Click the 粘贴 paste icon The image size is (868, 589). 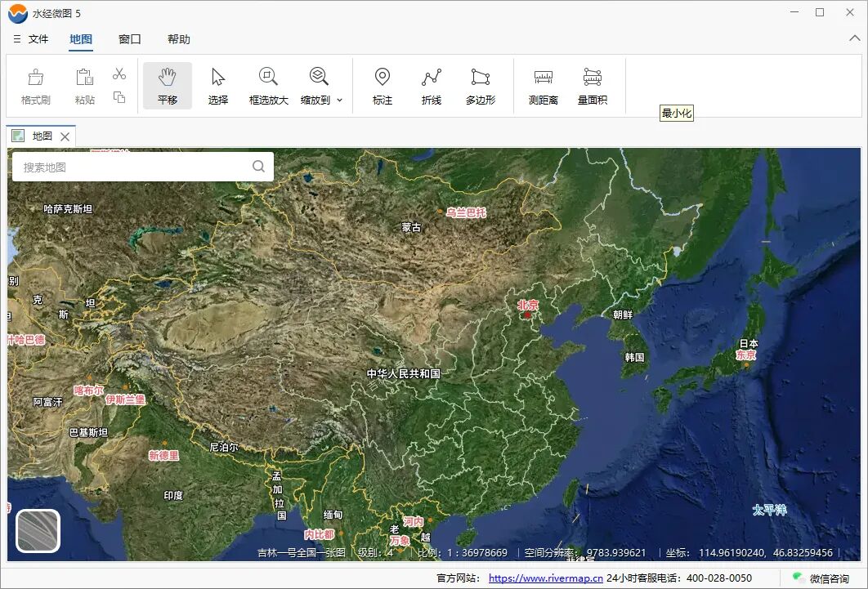tap(85, 78)
